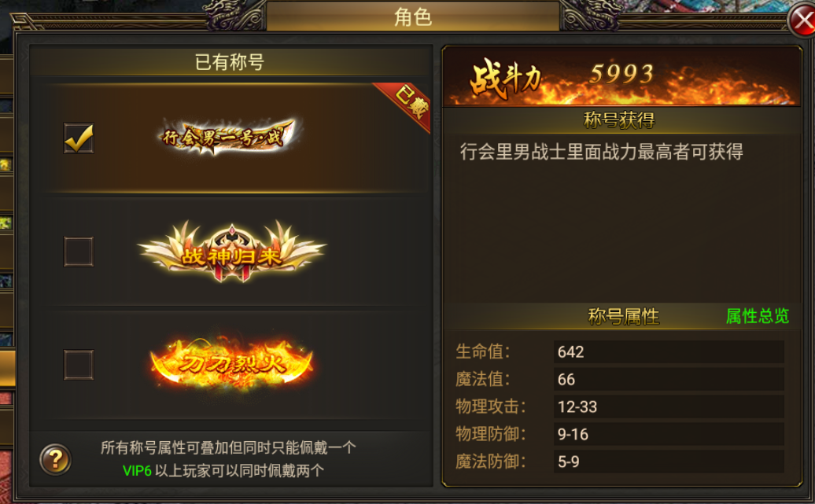Viewport: 815px width, 504px height.
Task: Click the 战斗力 combat power banner
Action: (621, 76)
